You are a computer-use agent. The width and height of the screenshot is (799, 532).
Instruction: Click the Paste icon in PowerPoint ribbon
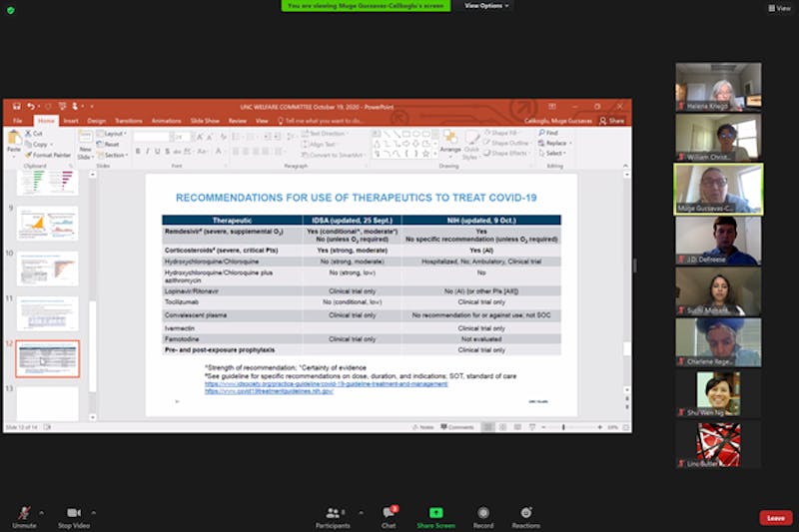(13, 142)
